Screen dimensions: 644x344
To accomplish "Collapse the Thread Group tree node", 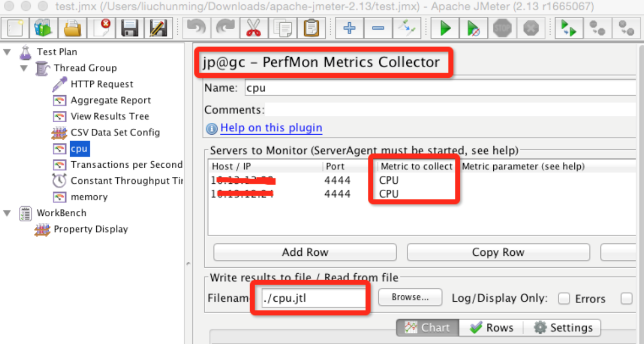I will 24,68.
